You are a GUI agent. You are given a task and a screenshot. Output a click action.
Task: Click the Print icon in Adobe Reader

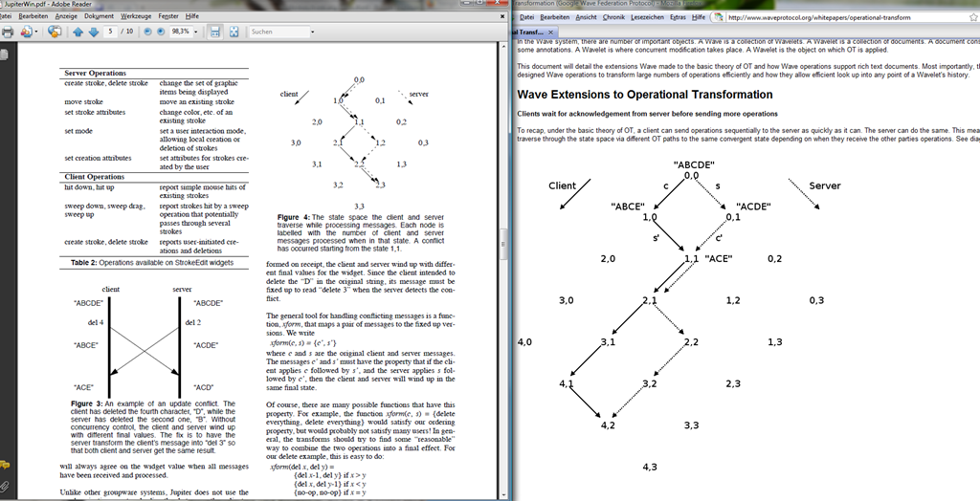click(x=8, y=32)
